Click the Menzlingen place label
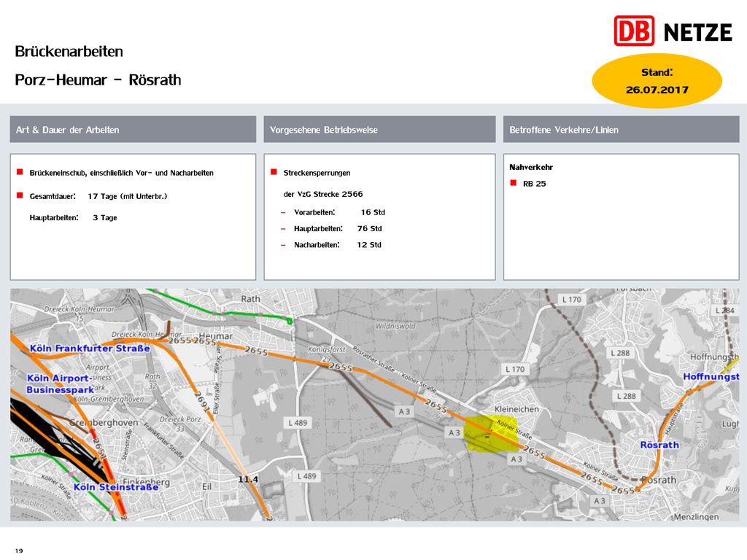Viewport: 747px width, 560px height. [697, 517]
